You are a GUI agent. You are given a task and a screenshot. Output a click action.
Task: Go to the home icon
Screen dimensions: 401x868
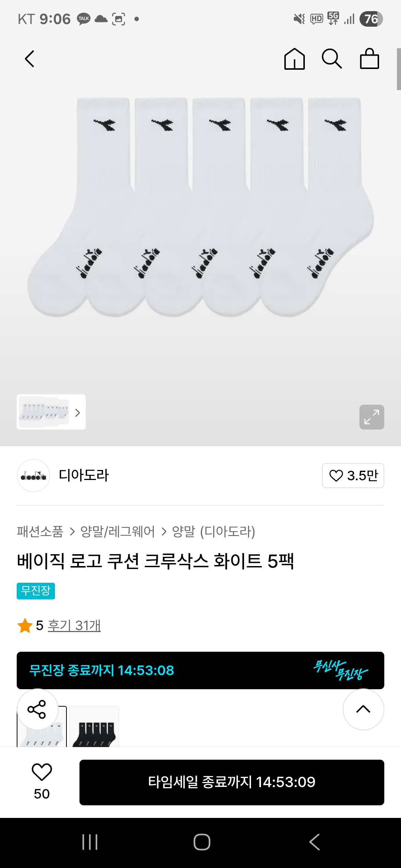294,59
